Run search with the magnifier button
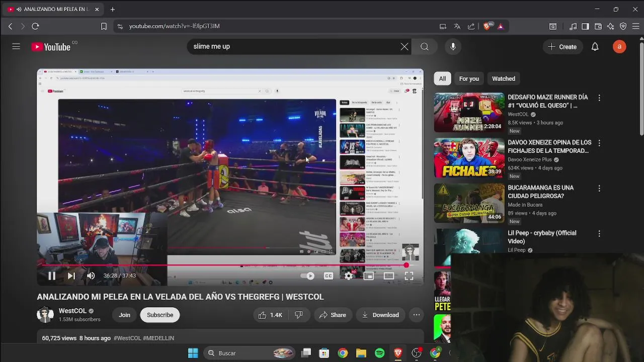This screenshot has width=644, height=362. [x=425, y=47]
